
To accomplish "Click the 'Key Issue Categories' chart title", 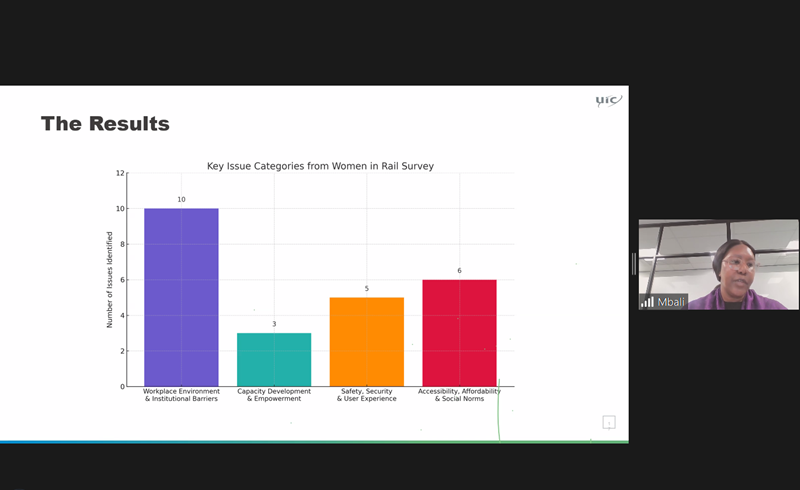I will tap(320, 166).
